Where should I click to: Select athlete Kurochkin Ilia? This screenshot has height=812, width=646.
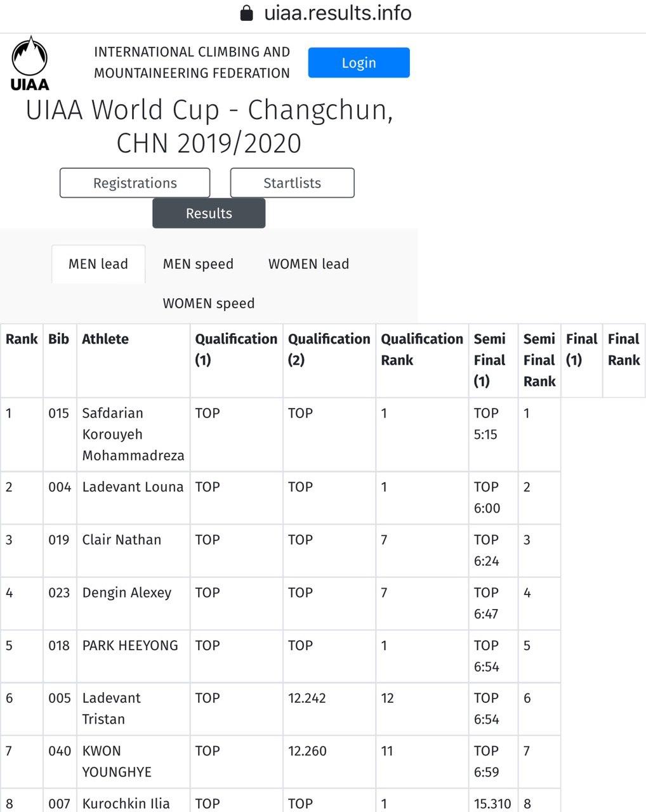(126, 803)
